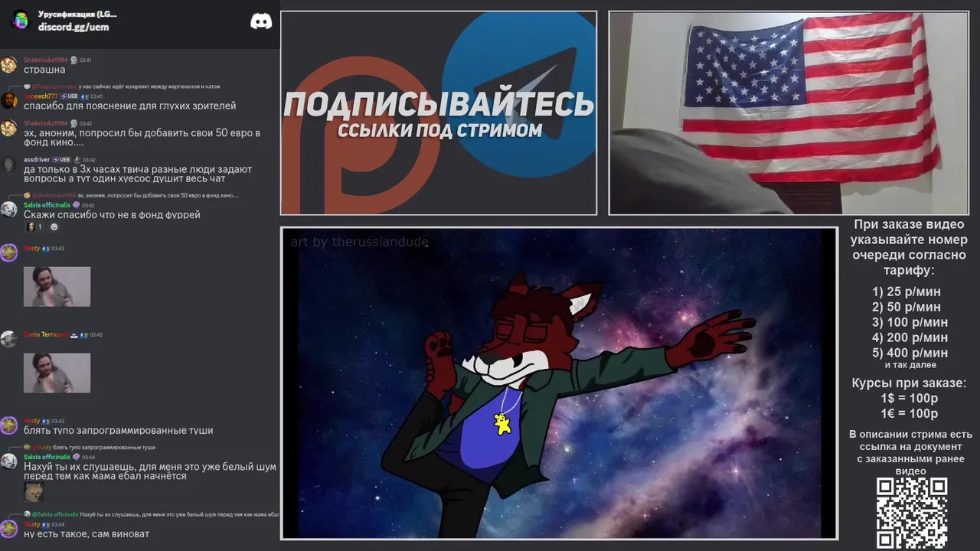Image resolution: width=980 pixels, height=551 pixels.
Task: Click Salvia officinalis name on the 03:44 message
Action: [x=47, y=457]
